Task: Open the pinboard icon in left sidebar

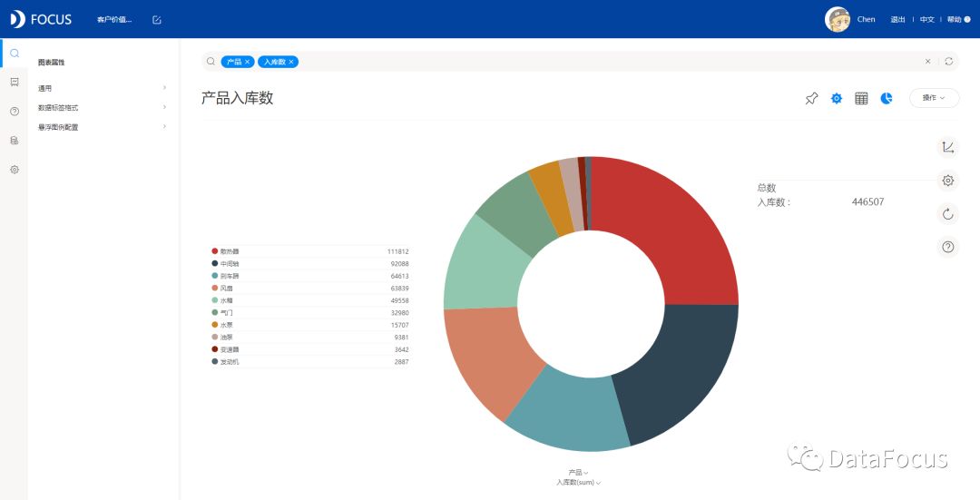Action: click(15, 82)
